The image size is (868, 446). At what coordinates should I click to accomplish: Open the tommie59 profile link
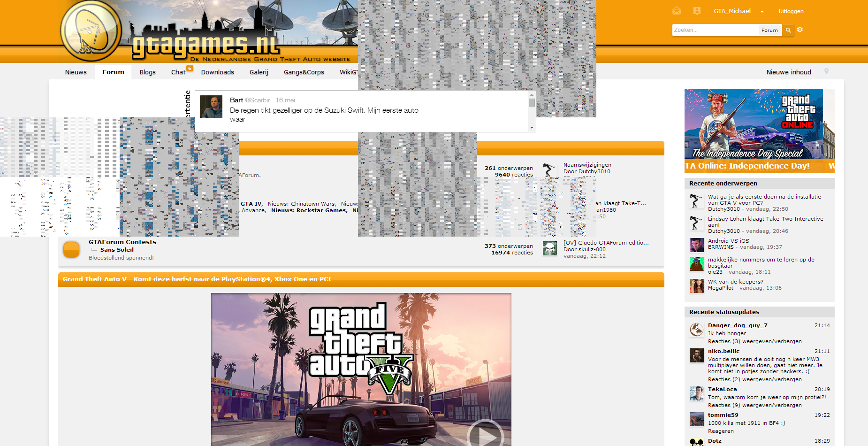coord(723,415)
